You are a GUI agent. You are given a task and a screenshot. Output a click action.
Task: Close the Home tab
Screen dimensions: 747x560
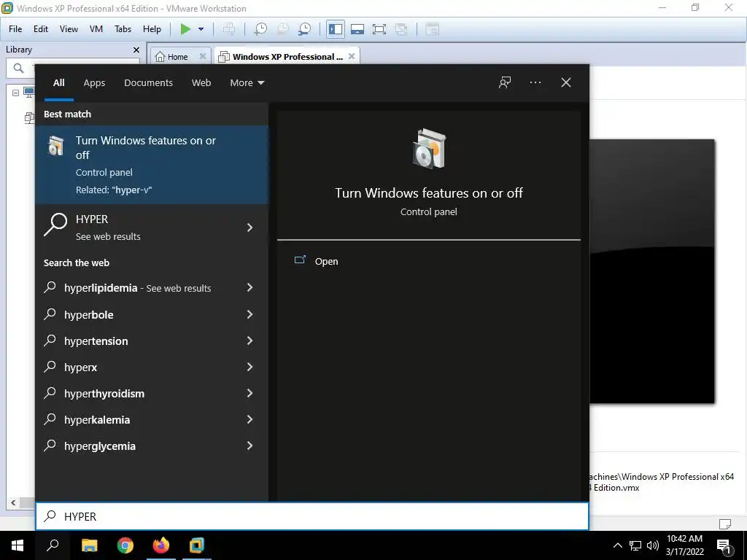(x=203, y=56)
